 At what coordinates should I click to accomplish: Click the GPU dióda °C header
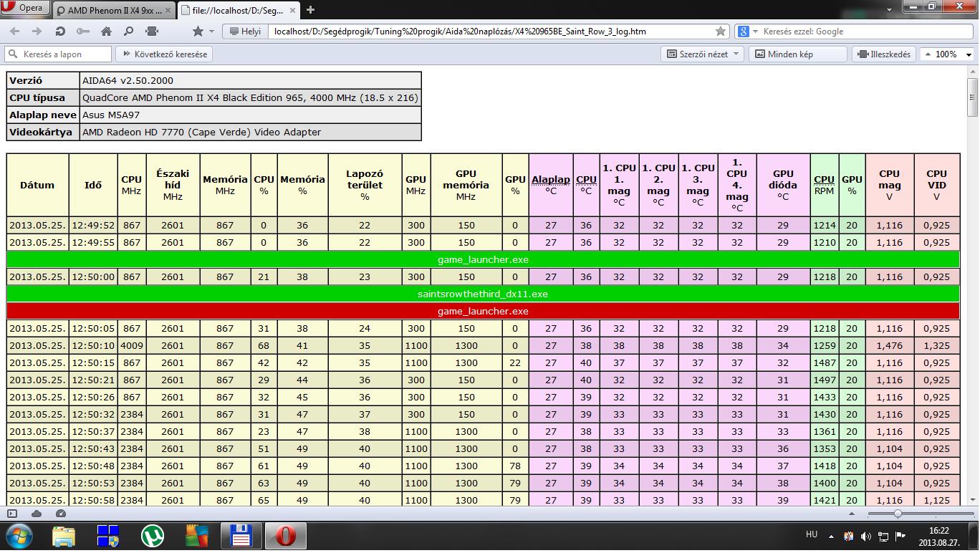click(783, 185)
